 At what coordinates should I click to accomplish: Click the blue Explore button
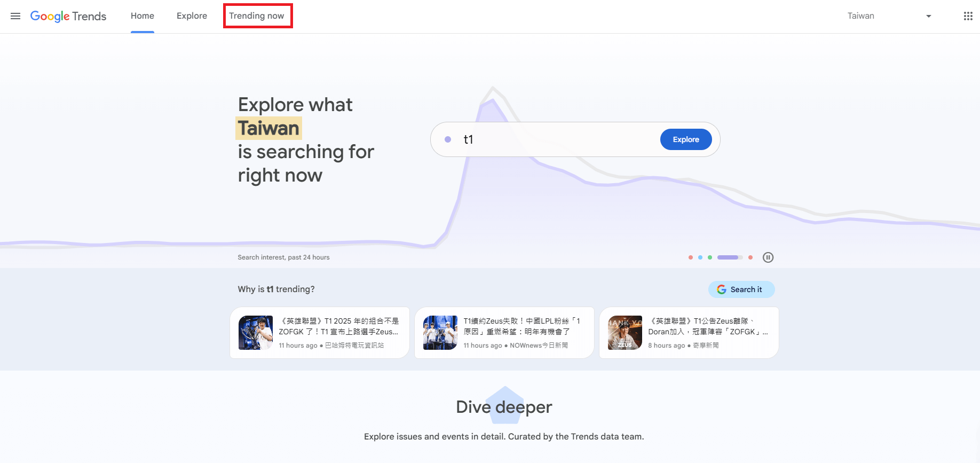coord(686,139)
